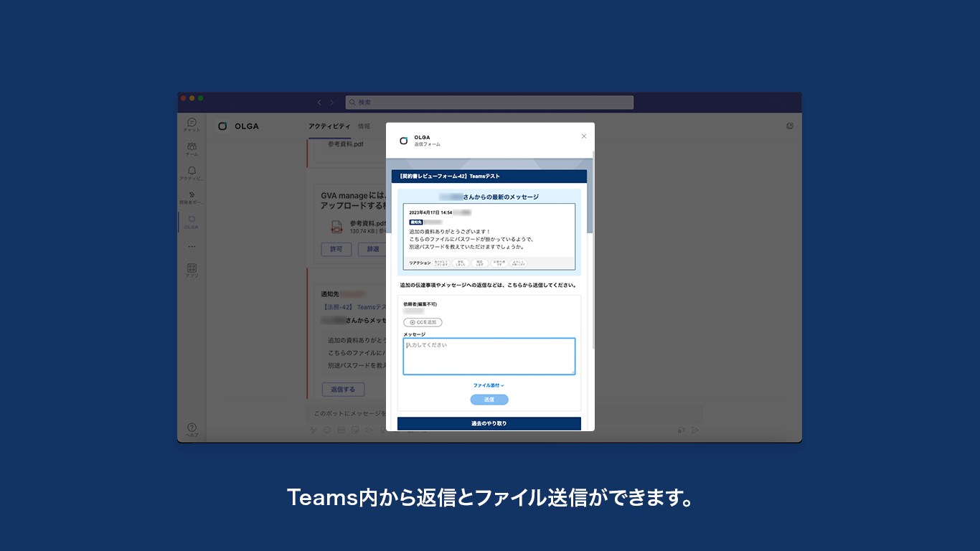Switch to the 情報 tab
Viewport: 980px width, 551px height.
[364, 126]
